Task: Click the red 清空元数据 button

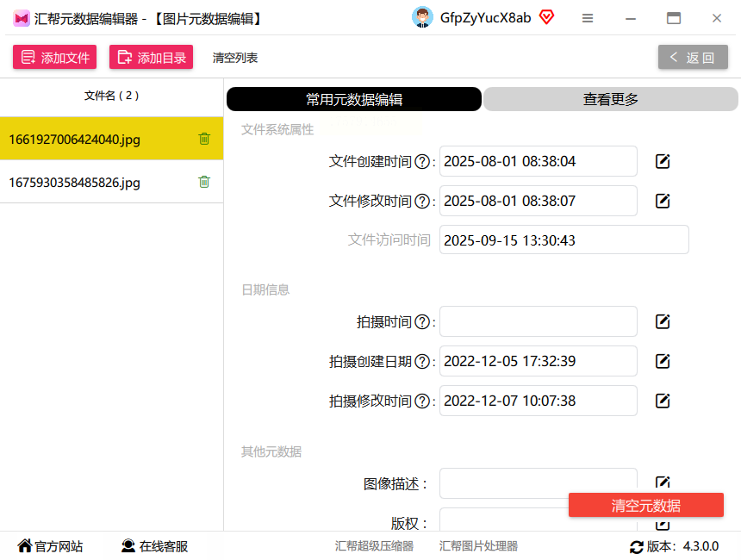Action: (646, 505)
